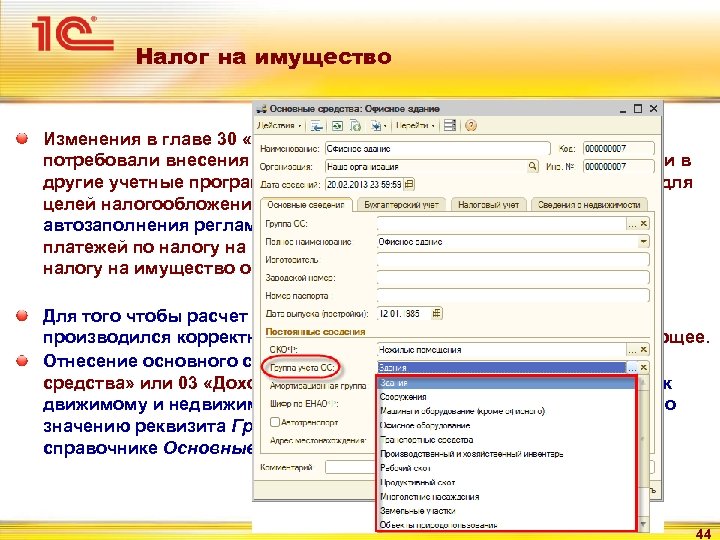The width and height of the screenshot is (720, 540).
Task: Click the Дата выпуска (постройки) date field
Action: click(404, 313)
